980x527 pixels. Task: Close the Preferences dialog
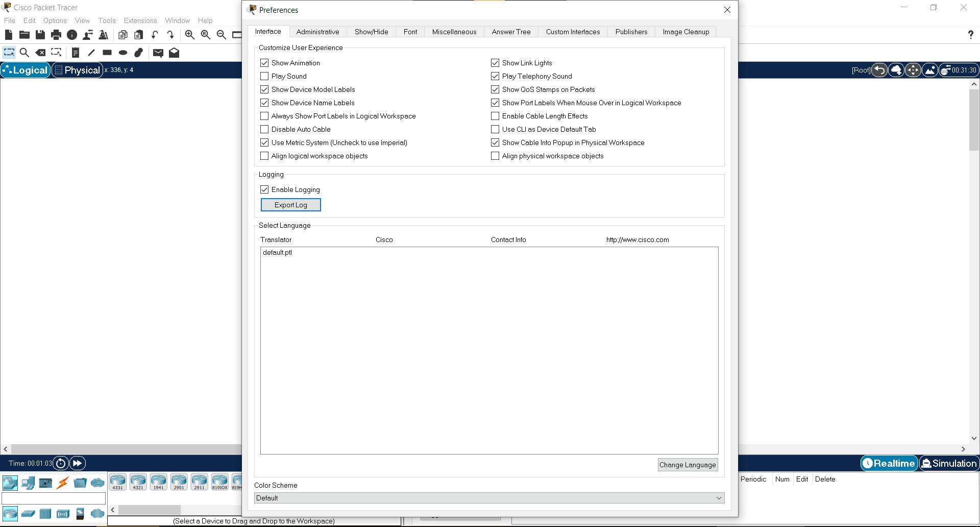coord(727,10)
